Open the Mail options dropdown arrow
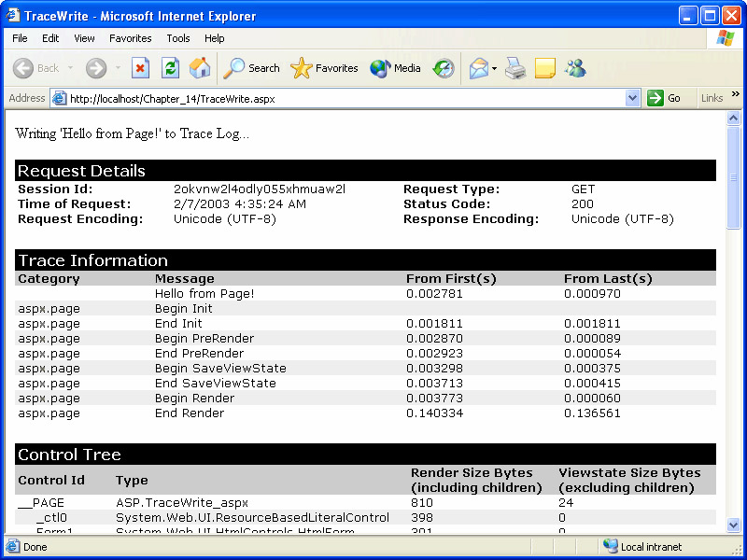The width and height of the screenshot is (747, 560). 495,68
